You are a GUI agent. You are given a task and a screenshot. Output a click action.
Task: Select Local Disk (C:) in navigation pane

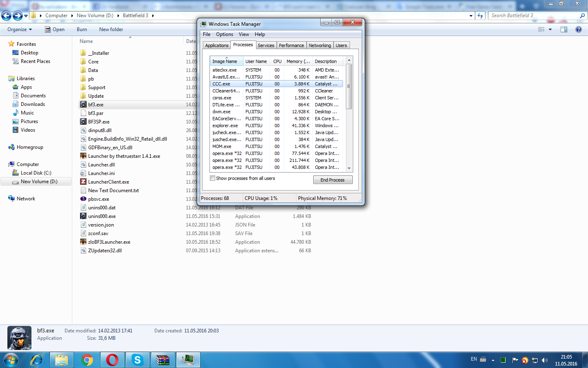tap(36, 173)
